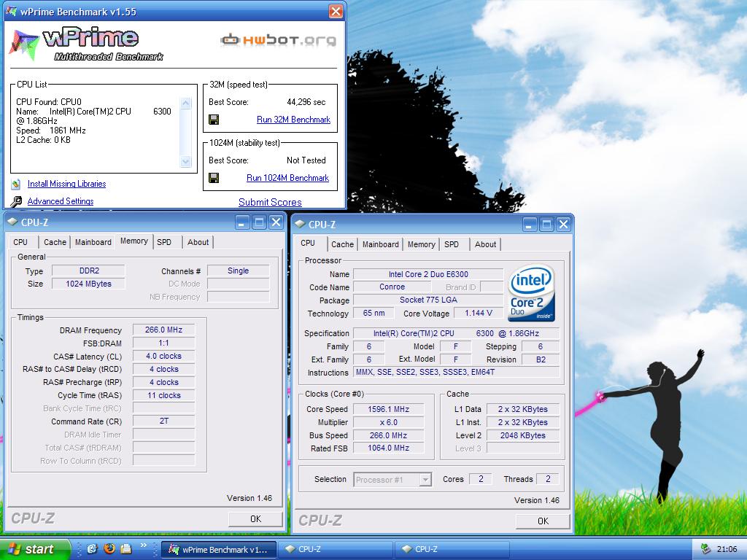Click the Core Speed 1596.1 MHz field
This screenshot has width=747, height=560.
point(388,409)
